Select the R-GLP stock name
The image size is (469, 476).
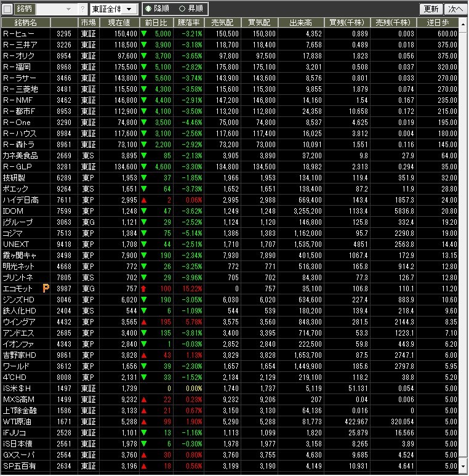pyautogui.click(x=17, y=167)
